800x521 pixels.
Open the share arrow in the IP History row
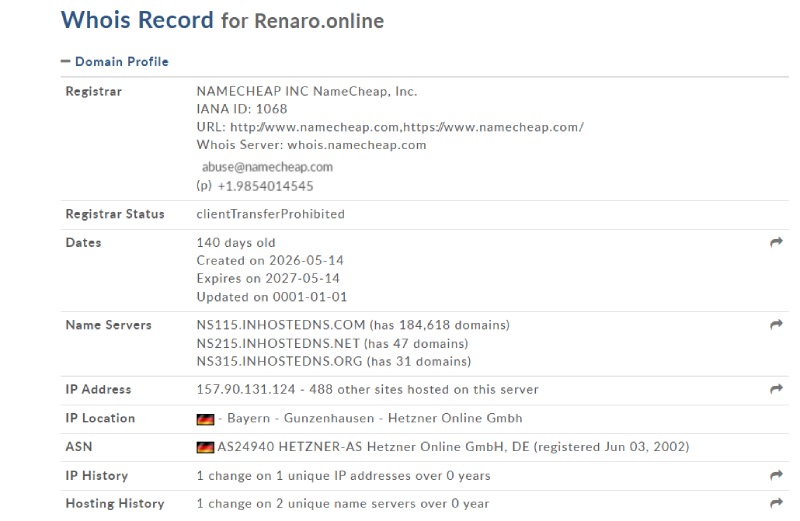[776, 475]
